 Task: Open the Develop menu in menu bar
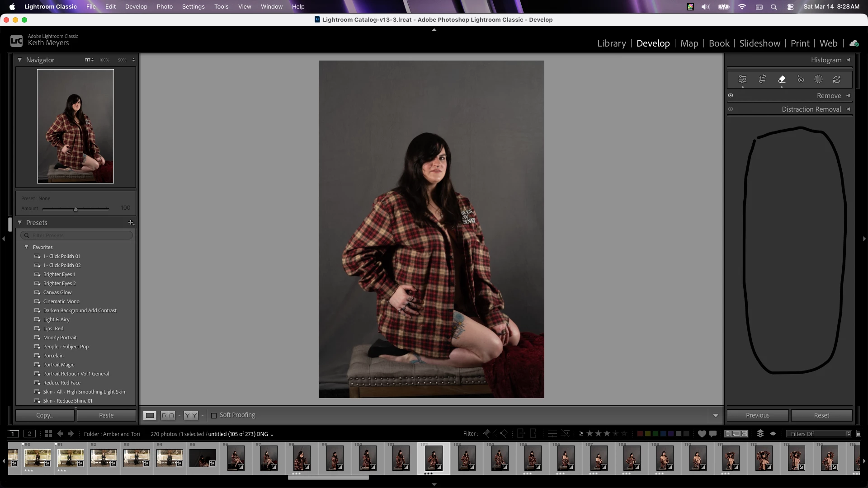pos(136,6)
